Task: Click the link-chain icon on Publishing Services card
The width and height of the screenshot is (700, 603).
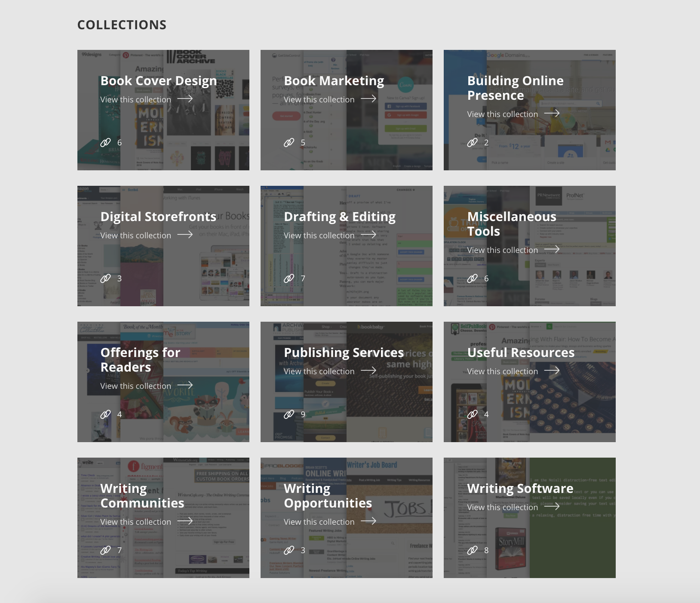Action: (289, 414)
